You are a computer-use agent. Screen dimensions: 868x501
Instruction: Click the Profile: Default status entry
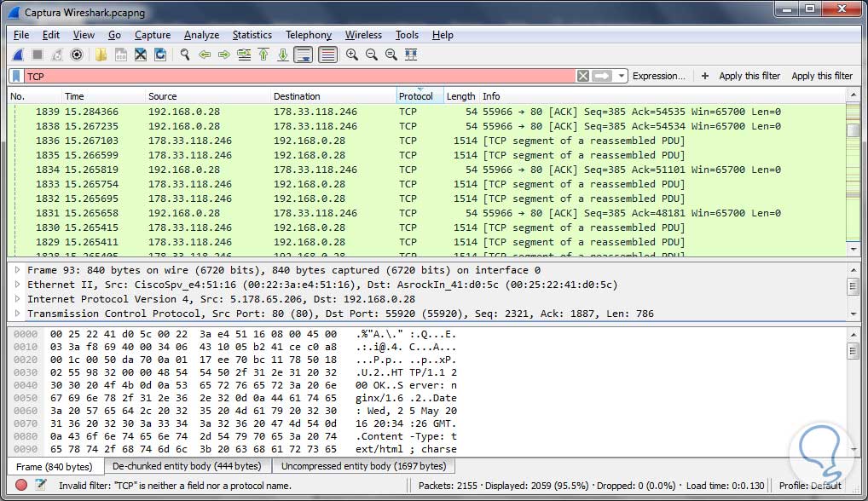click(810, 486)
